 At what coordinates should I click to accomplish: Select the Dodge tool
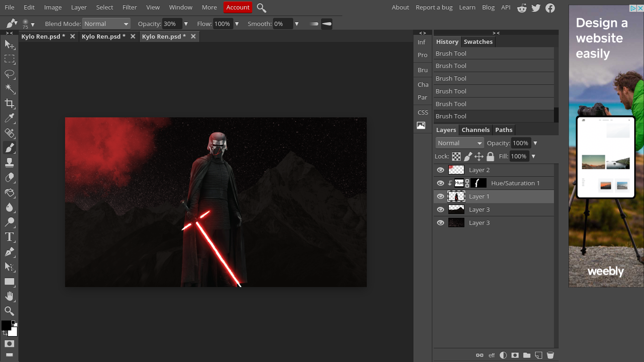[x=9, y=222]
